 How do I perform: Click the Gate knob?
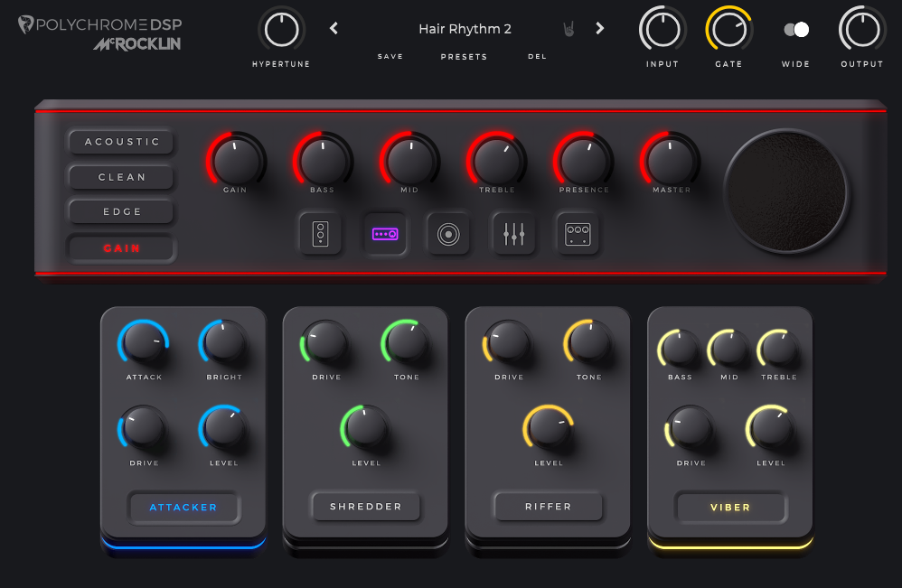pyautogui.click(x=728, y=30)
